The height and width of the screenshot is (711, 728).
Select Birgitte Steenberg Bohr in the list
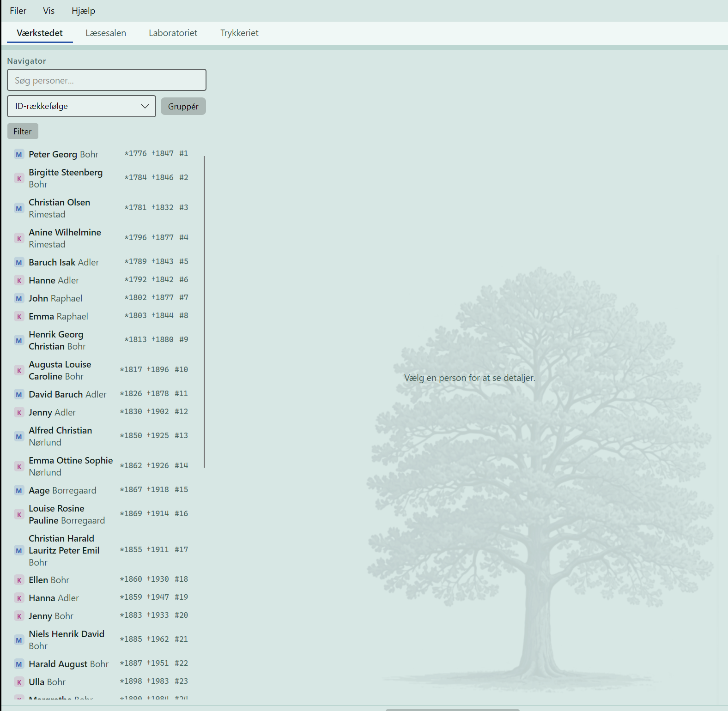[102, 178]
